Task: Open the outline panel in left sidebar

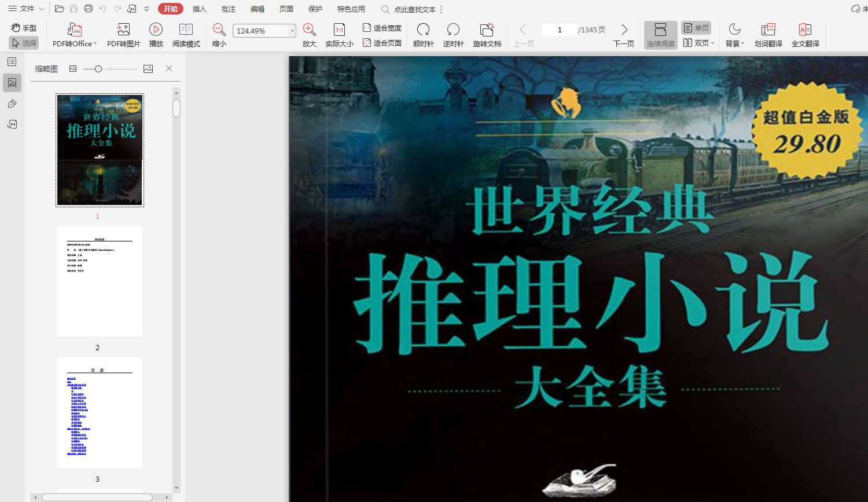Action: [12, 62]
